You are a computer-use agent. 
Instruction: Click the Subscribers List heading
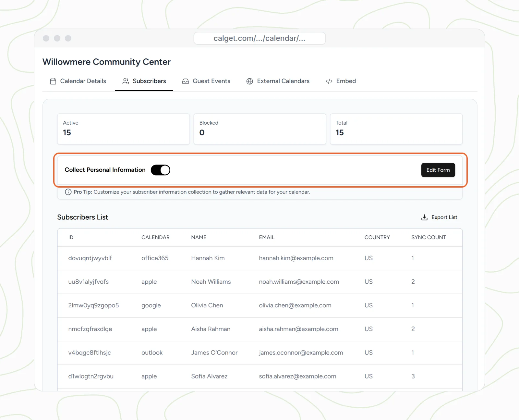pyautogui.click(x=83, y=217)
